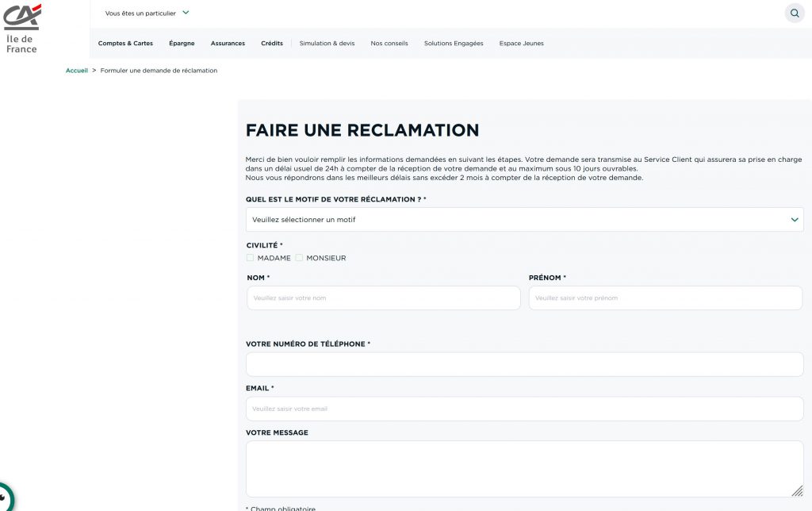Check the MONSIEUR civility box
Image resolution: width=812 pixels, height=511 pixels.
[300, 258]
